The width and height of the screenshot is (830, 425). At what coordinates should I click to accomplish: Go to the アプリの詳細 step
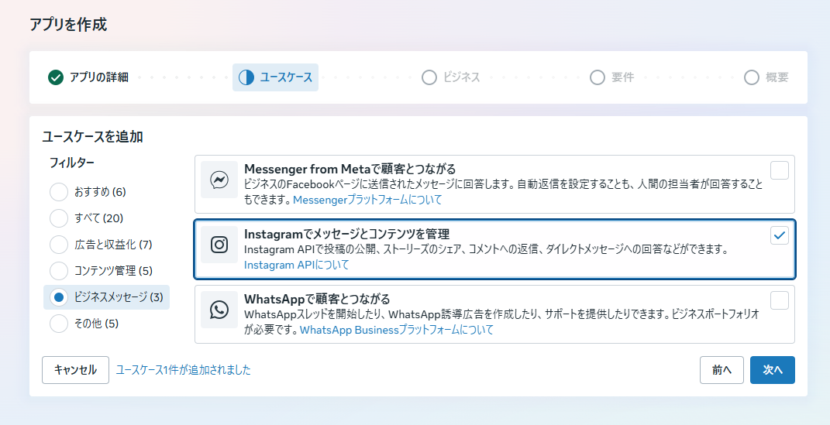88,77
